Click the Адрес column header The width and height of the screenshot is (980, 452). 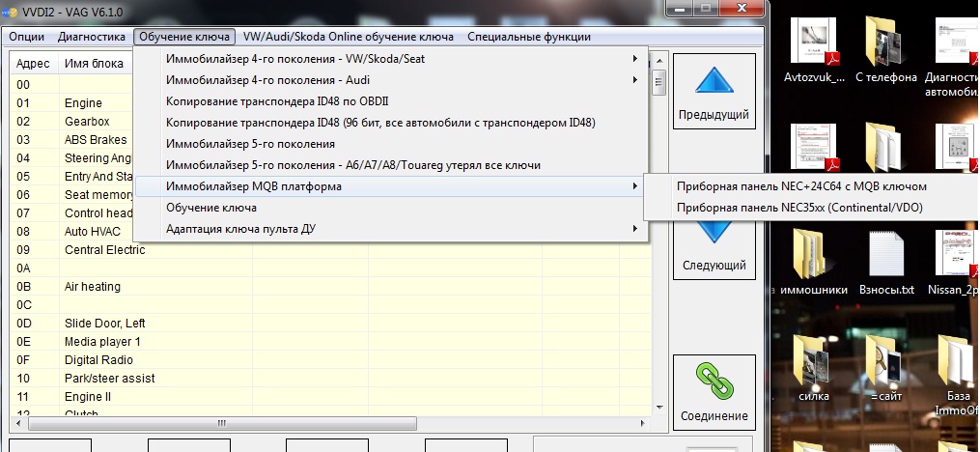point(35,64)
